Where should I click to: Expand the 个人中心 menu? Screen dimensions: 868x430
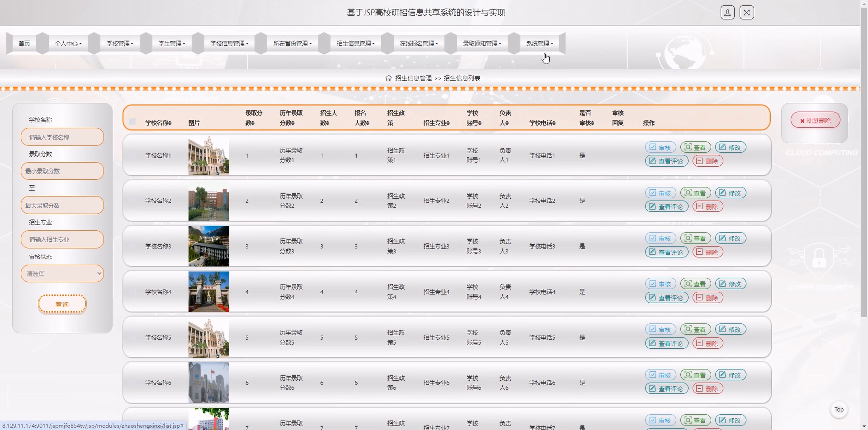(x=68, y=44)
